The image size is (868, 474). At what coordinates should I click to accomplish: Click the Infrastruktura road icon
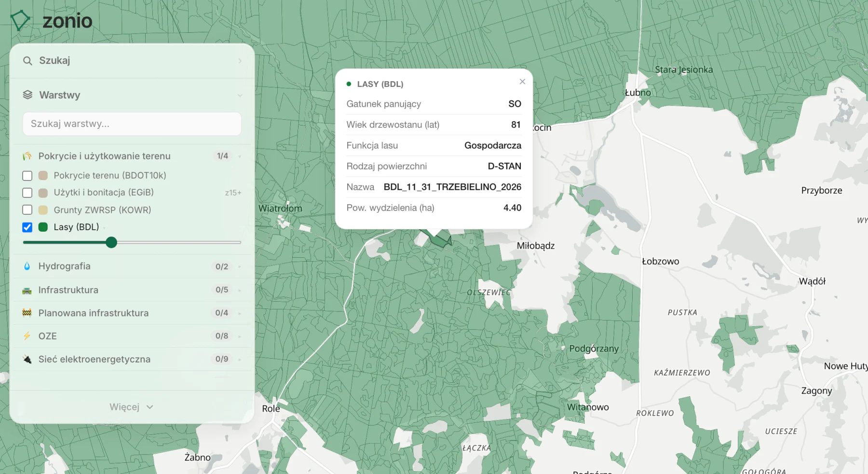[x=27, y=290]
